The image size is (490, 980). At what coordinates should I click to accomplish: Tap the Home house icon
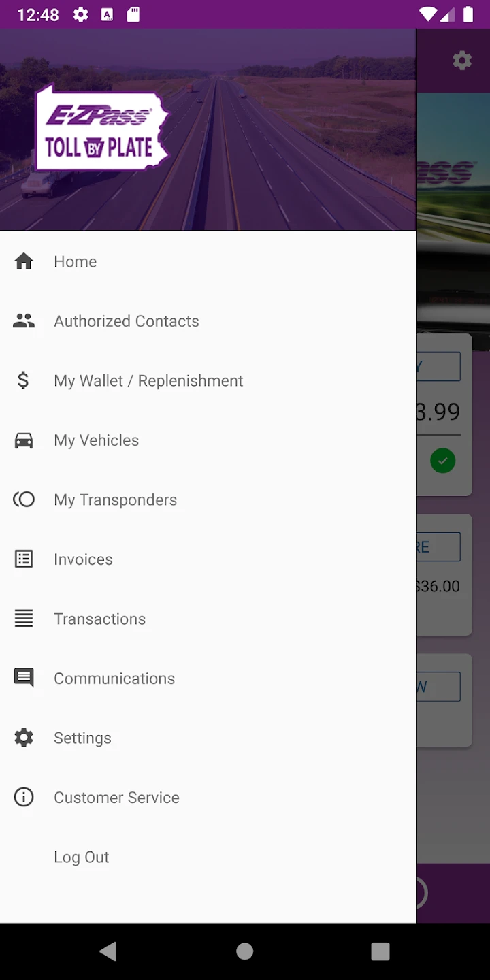(x=24, y=261)
